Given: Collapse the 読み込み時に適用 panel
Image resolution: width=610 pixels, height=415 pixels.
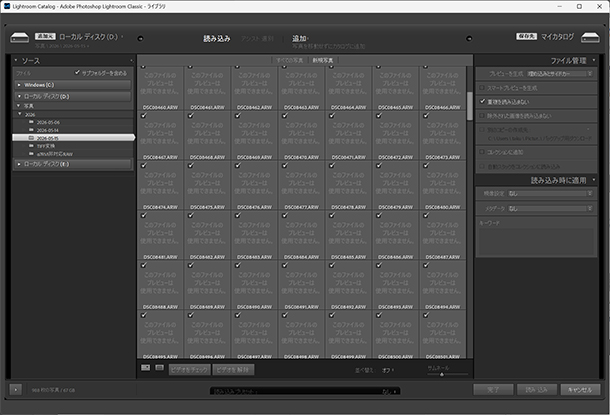Looking at the screenshot, I should tap(594, 180).
